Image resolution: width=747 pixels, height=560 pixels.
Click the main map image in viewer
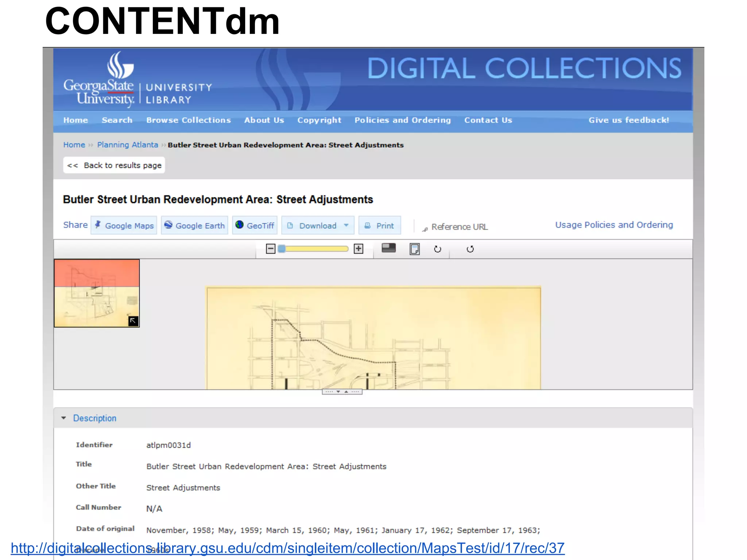point(373,338)
